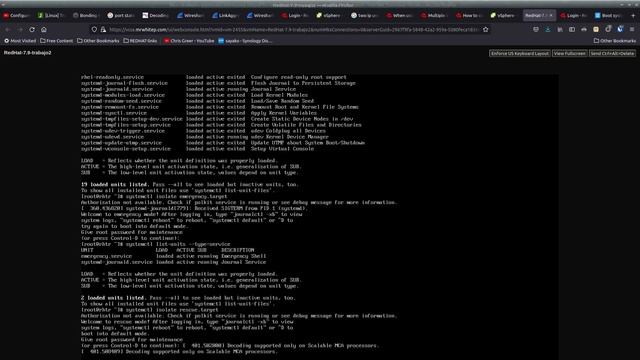Click the '19 loaded units listed' line
640x360 pixels.
coord(190,184)
